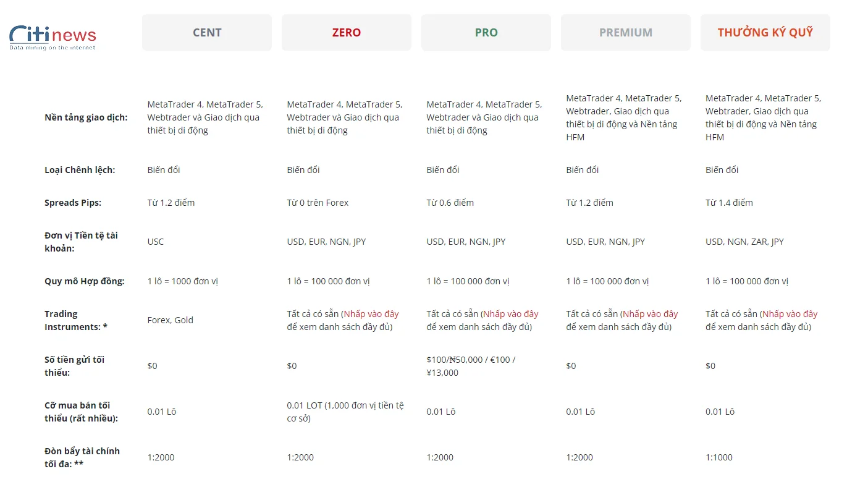Choose the PREMIUM account tab
This screenshot has width=868, height=487.
(626, 33)
